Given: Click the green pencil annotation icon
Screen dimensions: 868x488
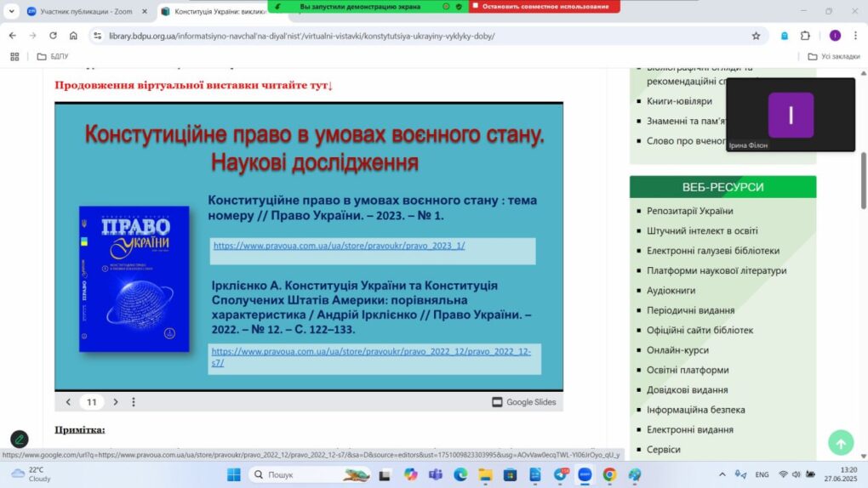Looking at the screenshot, I should (20, 440).
